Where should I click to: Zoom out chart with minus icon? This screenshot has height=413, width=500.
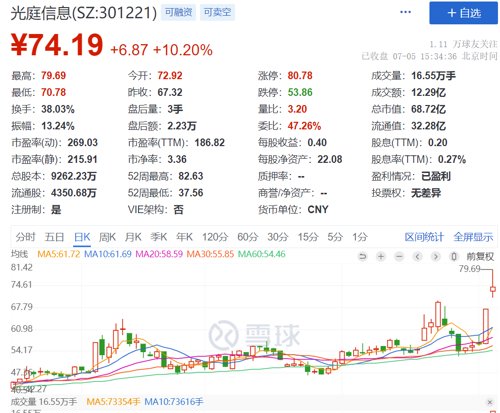pos(399,256)
